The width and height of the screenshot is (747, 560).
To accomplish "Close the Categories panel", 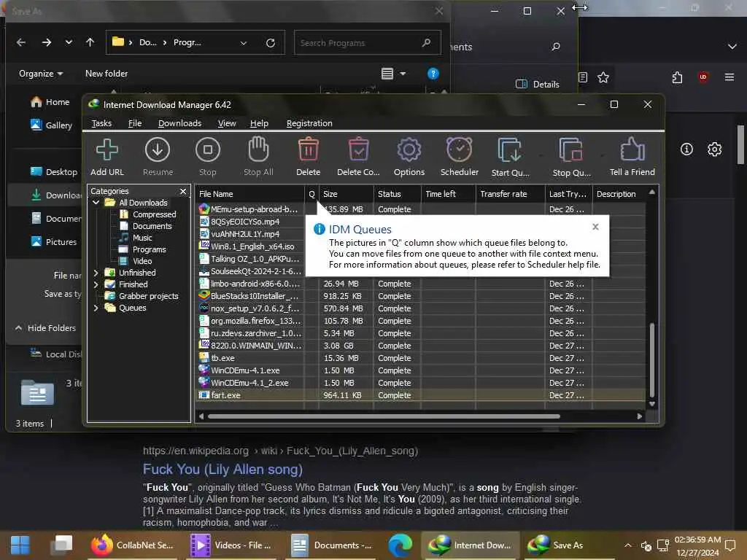I will [183, 191].
